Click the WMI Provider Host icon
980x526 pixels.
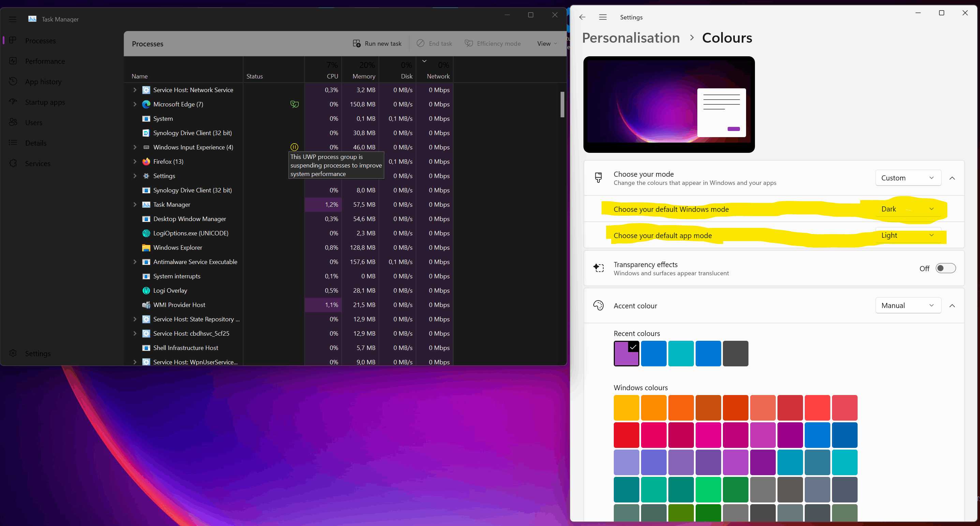pyautogui.click(x=146, y=305)
